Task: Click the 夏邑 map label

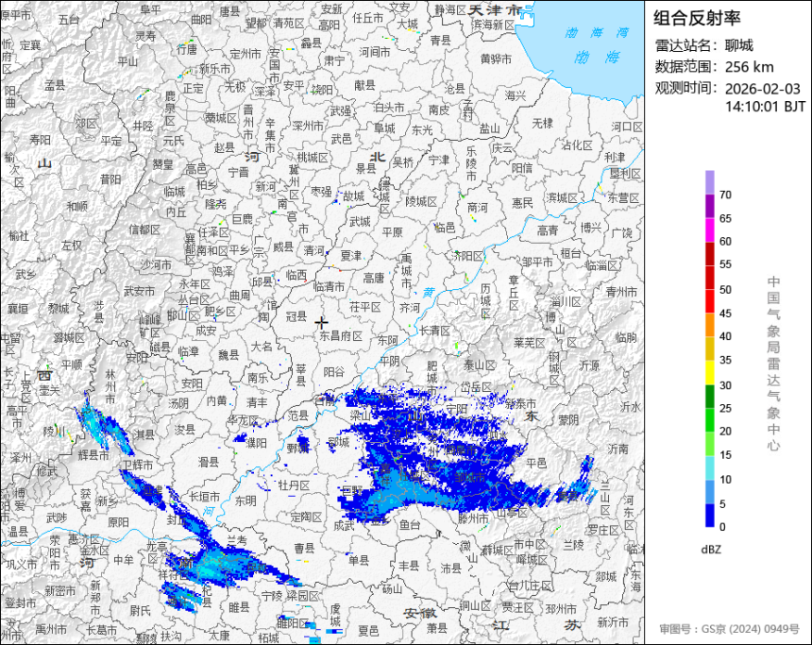Action: click(x=368, y=631)
